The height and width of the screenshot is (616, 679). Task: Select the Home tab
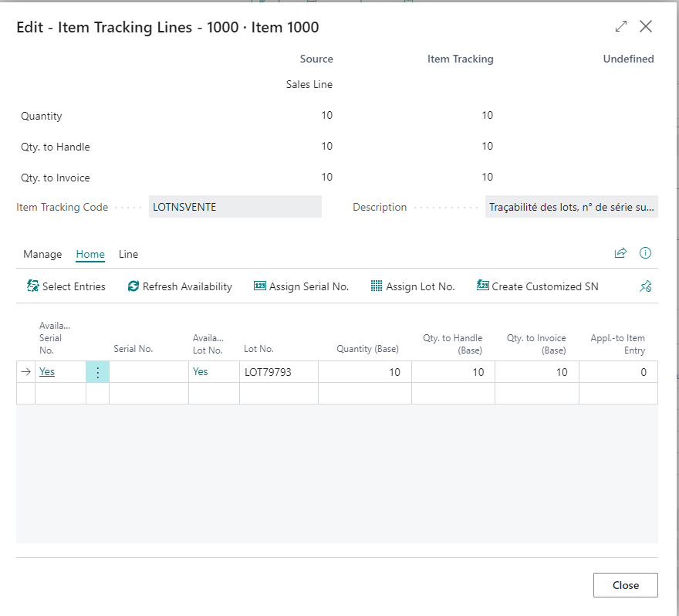(x=90, y=254)
